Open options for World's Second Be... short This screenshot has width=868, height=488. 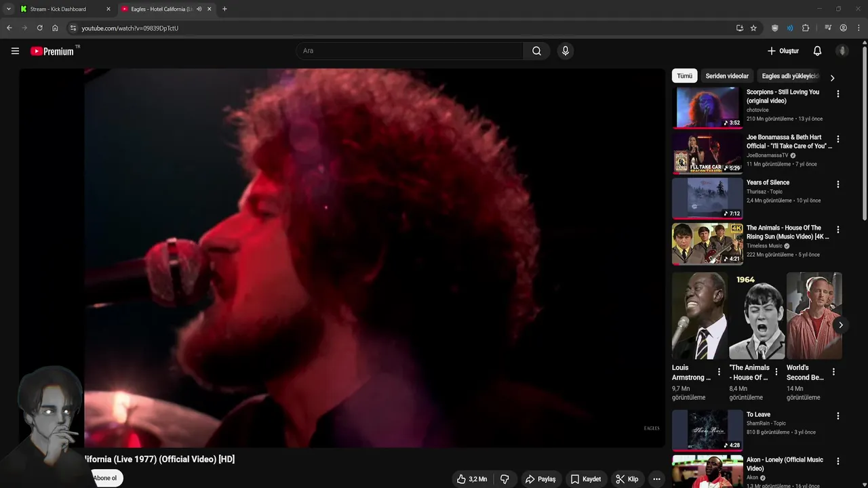point(833,371)
